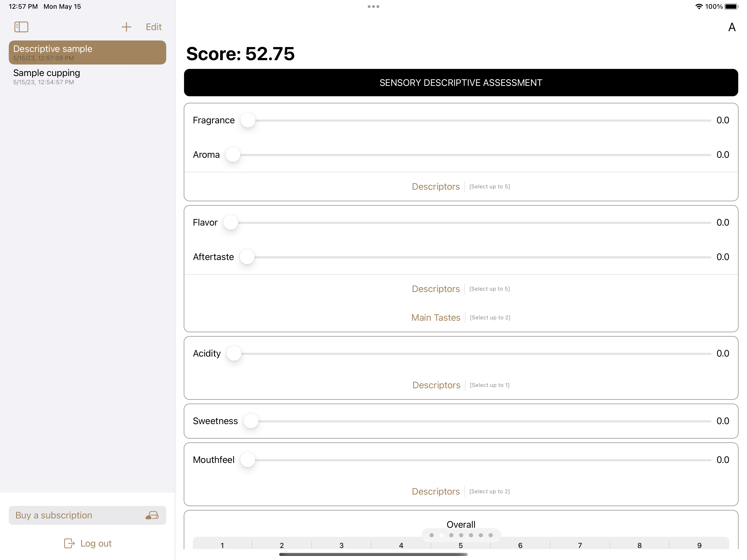This screenshot has height=560, width=747.
Task: Click the Sweetness slider knob
Action: [251, 421]
